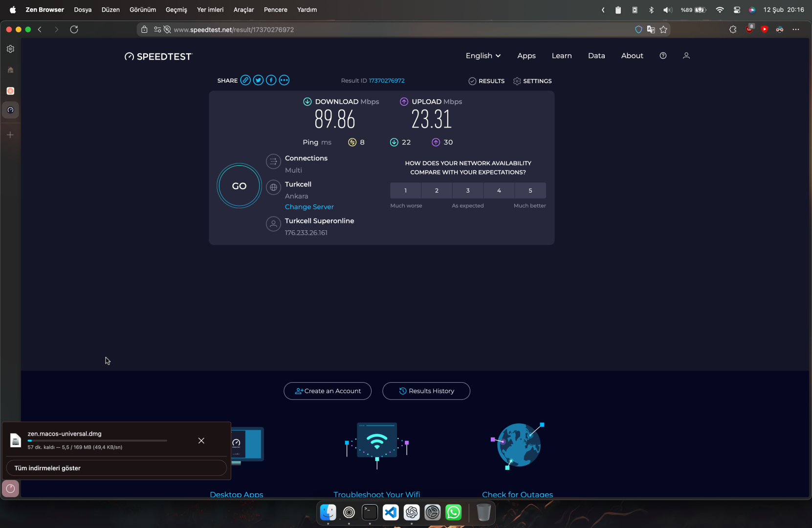Share the result on Facebook
This screenshot has height=528, width=812.
click(271, 80)
